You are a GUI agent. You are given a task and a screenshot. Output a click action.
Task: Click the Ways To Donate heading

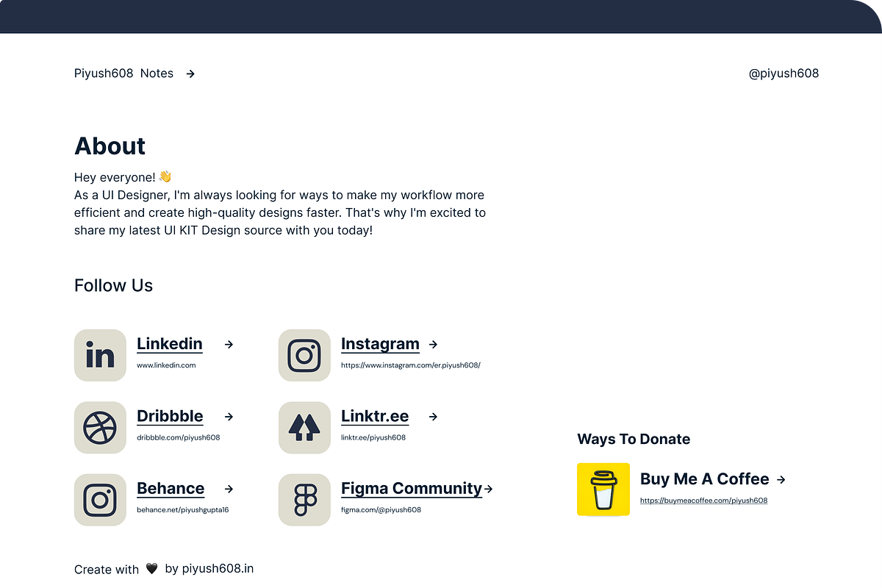[x=634, y=440]
